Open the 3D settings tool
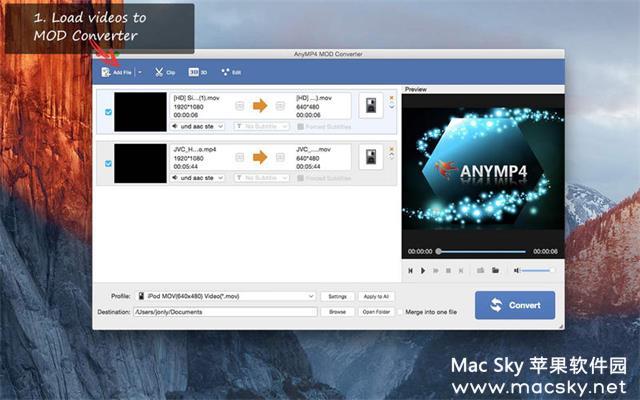The width and height of the screenshot is (640, 400). 198,72
